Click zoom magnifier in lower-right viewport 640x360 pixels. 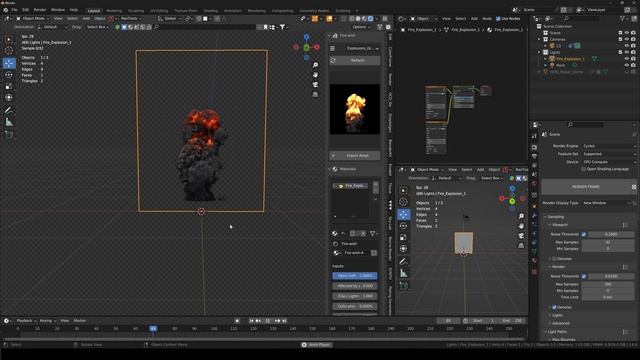(521, 216)
